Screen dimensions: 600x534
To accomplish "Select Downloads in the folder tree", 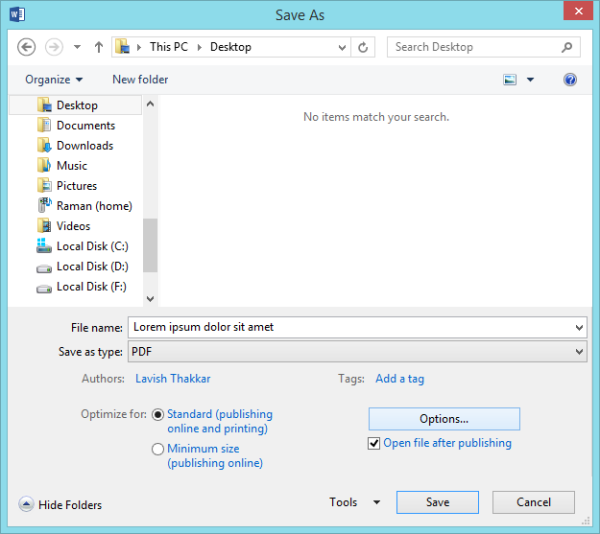I will pyautogui.click(x=85, y=146).
